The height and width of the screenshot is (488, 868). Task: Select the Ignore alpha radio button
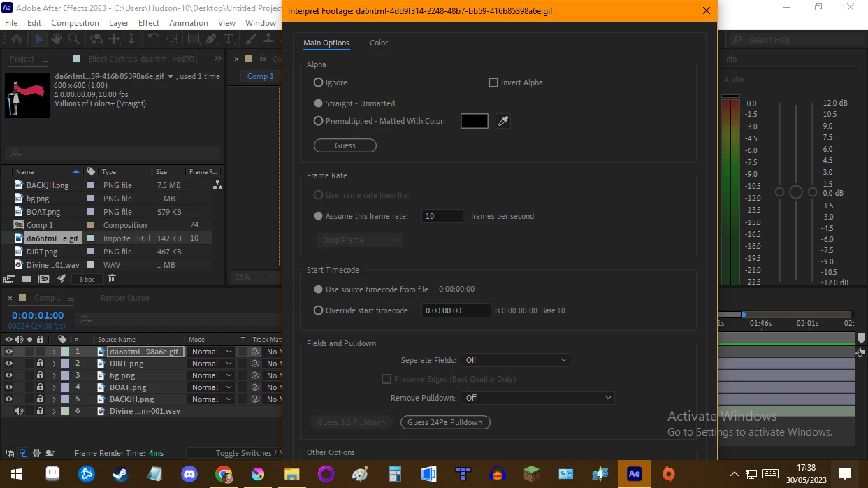click(319, 82)
